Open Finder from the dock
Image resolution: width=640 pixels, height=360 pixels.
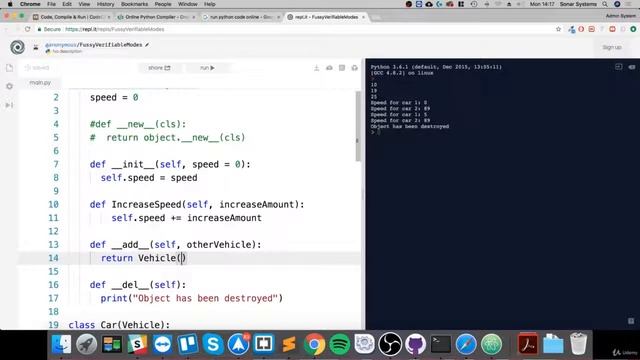point(62,345)
